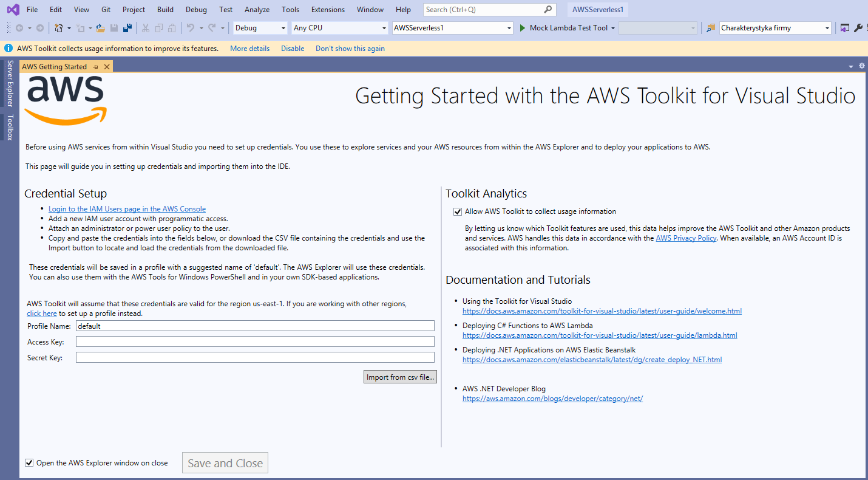Click the Add New Item toolbar icon
The image size is (868, 480).
(80, 28)
